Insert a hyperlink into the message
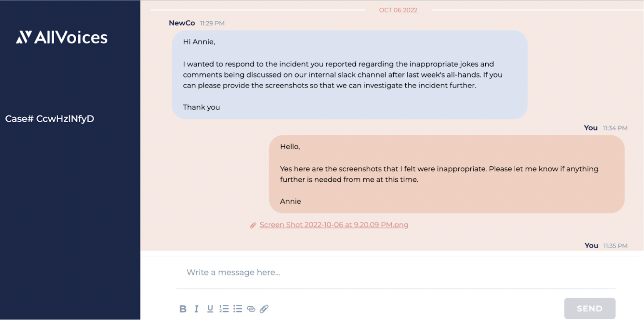Viewport: 644px width, 320px height. [x=251, y=309]
